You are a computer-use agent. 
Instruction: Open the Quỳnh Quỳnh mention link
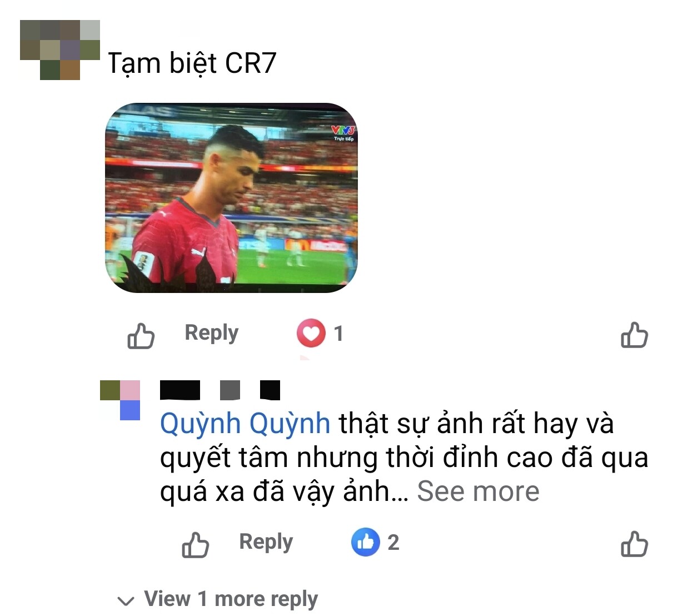[245, 423]
